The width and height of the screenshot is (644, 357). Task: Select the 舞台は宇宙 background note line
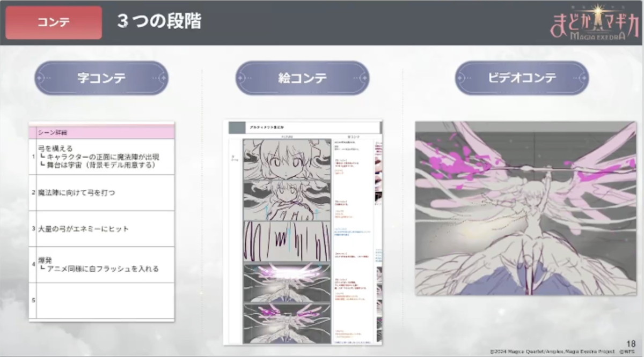point(98,165)
